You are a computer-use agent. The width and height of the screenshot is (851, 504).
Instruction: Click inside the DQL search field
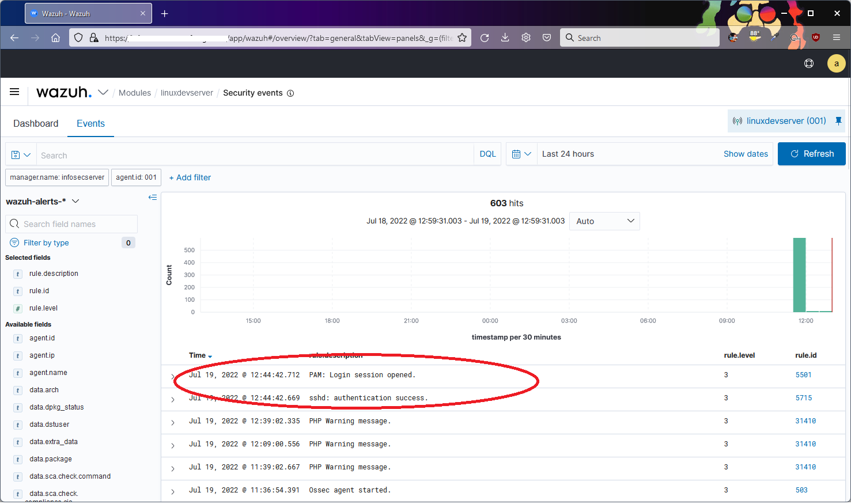[x=230, y=154]
